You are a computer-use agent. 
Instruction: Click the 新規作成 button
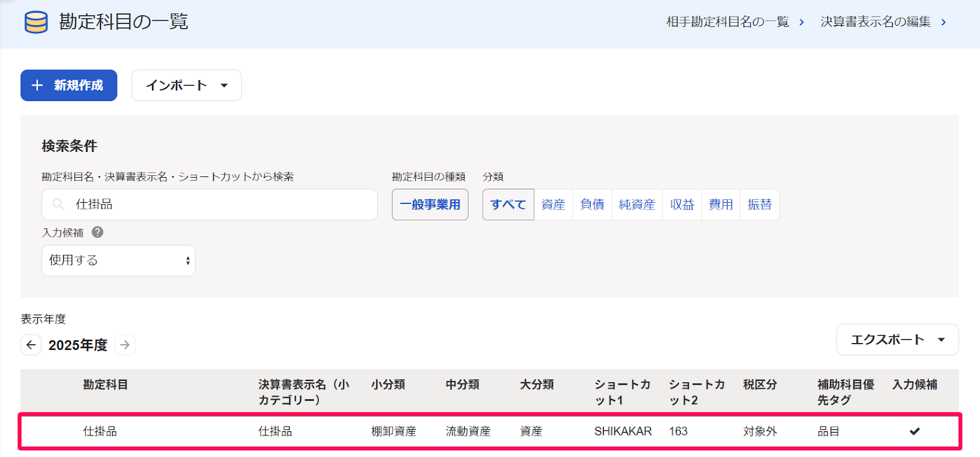click(69, 85)
